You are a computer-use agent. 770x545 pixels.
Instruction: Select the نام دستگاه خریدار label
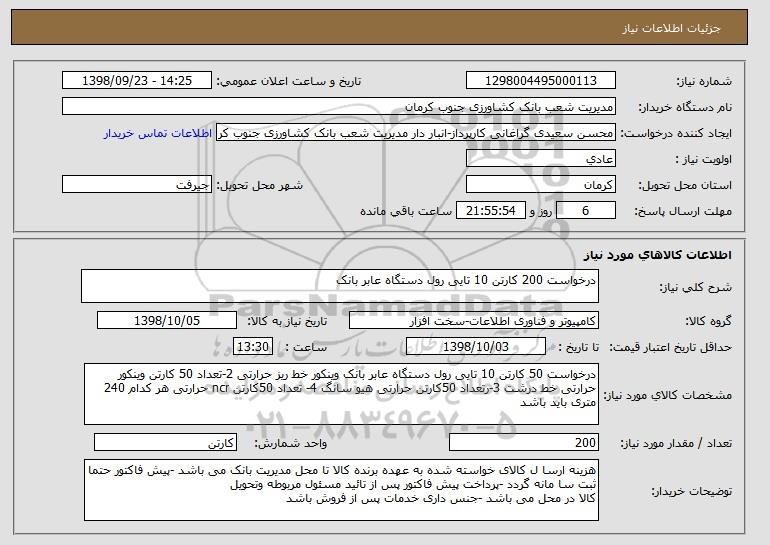(685, 107)
